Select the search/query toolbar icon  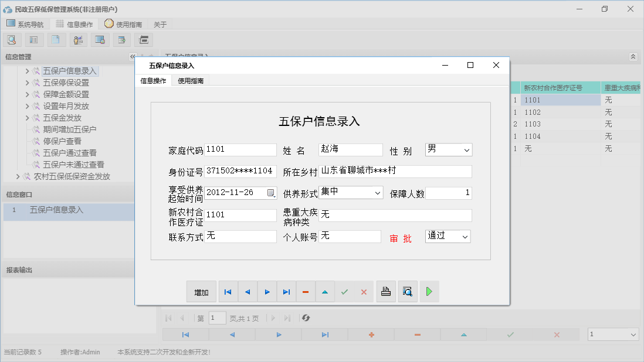tap(12, 39)
